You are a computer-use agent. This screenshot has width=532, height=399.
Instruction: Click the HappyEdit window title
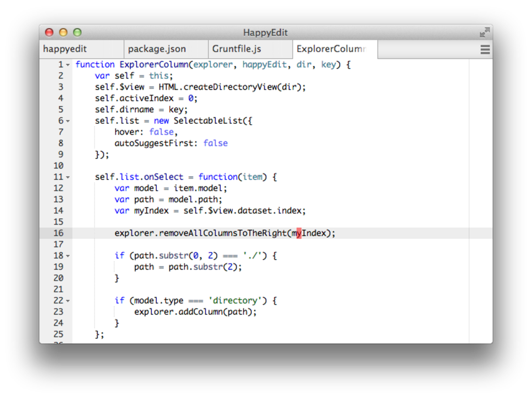point(265,32)
